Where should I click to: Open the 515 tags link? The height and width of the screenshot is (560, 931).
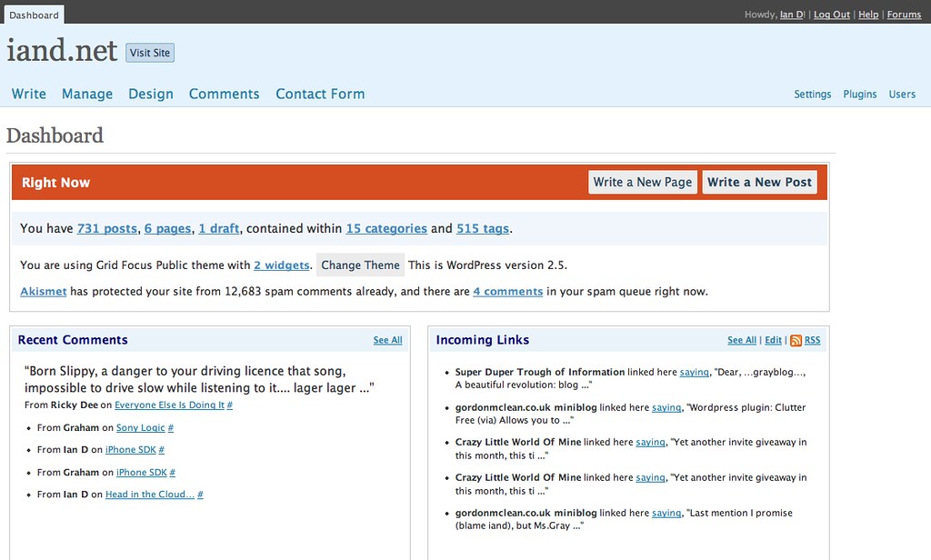[483, 228]
